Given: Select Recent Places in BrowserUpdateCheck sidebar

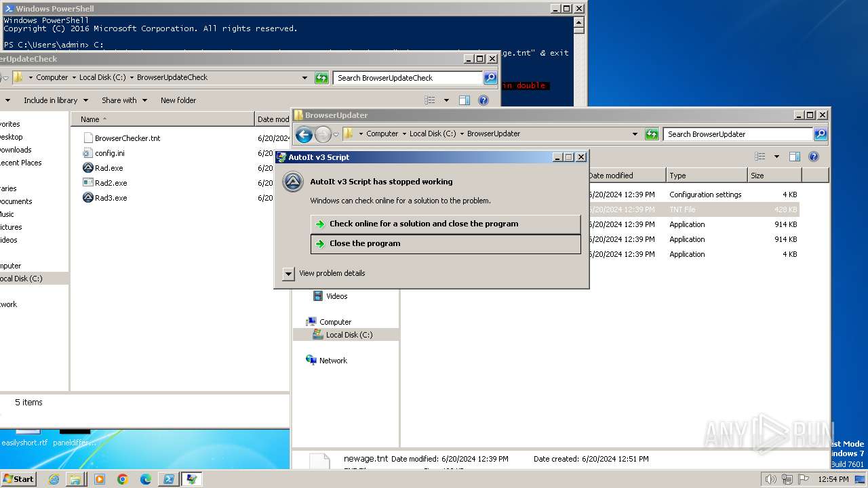Looking at the screenshot, I should pos(20,163).
